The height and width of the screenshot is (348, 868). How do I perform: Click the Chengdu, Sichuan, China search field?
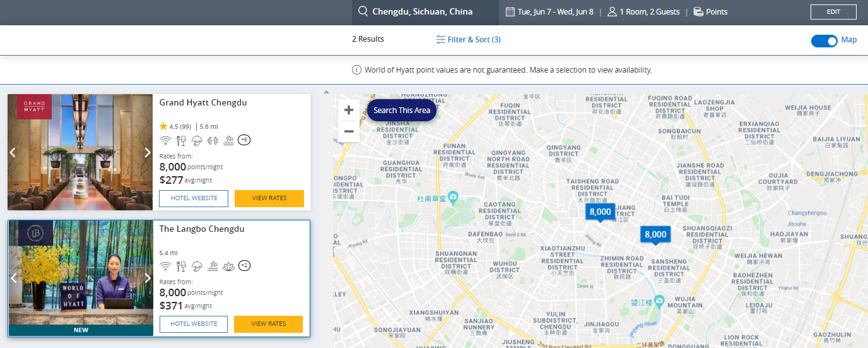click(425, 12)
